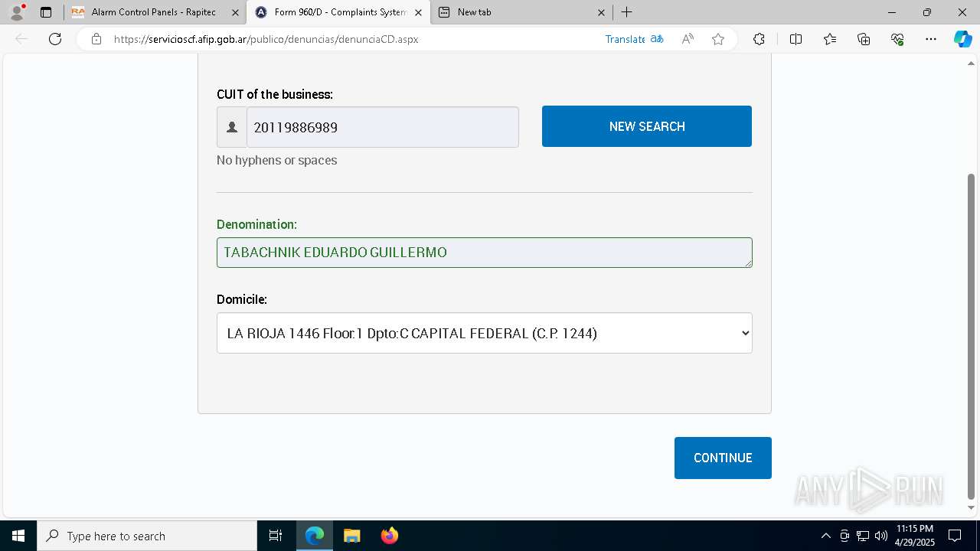The width and height of the screenshot is (980, 551).
Task: Activate Read aloud icon
Action: (688, 39)
